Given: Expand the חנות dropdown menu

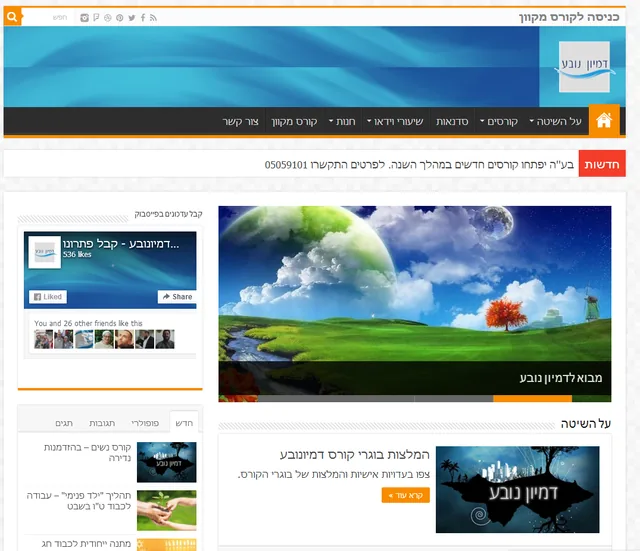Looking at the screenshot, I should click(342, 121).
